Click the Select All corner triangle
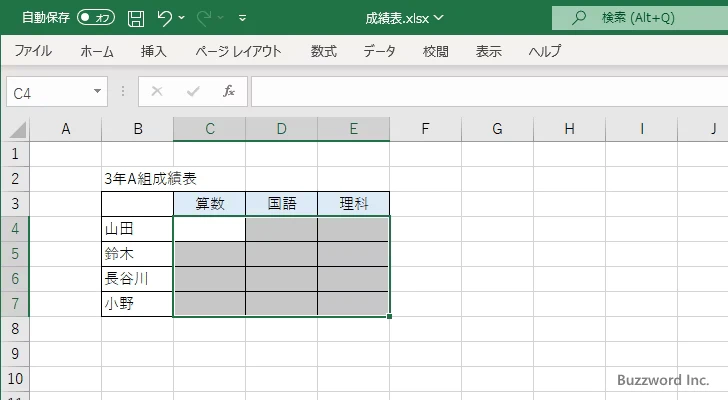Image resolution: width=728 pixels, height=400 pixels. click(x=18, y=129)
